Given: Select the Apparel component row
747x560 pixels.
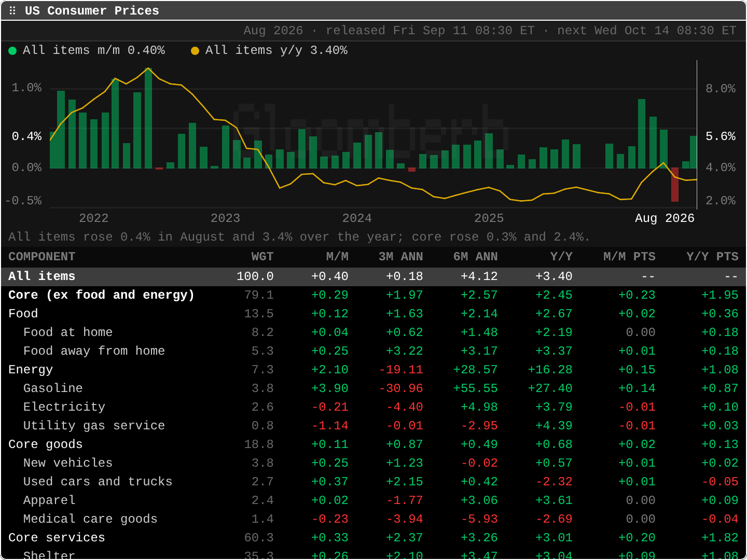Looking at the screenshot, I should (x=374, y=500).
